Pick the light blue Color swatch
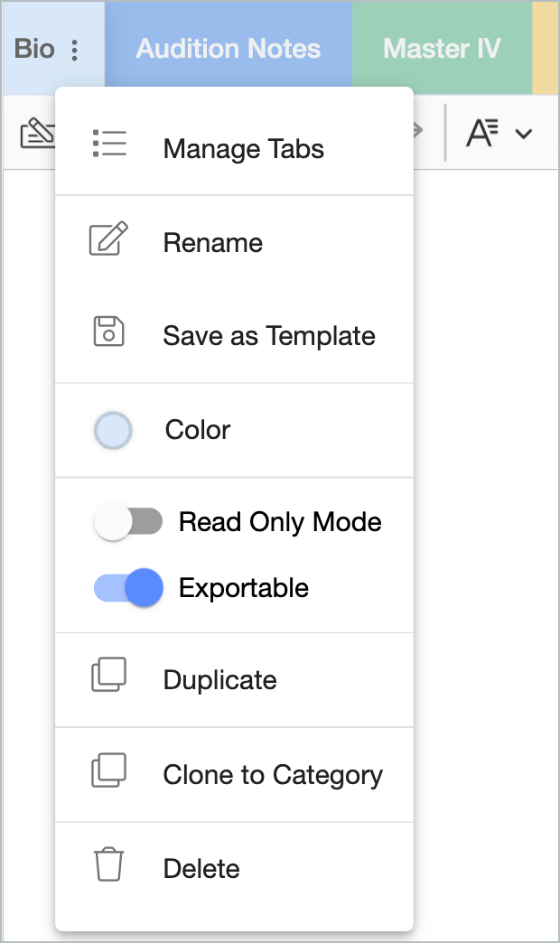Image resolution: width=560 pixels, height=943 pixels. [113, 431]
